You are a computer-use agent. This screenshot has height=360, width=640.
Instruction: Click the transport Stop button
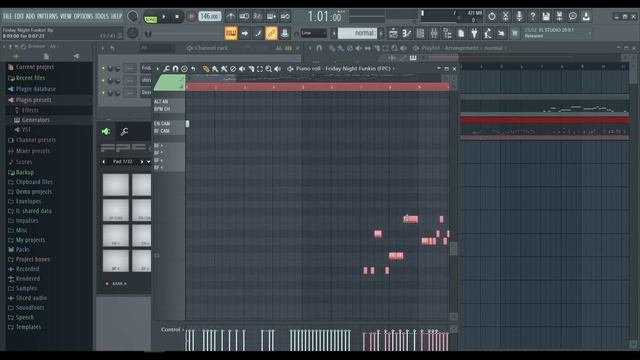pyautogui.click(x=177, y=17)
